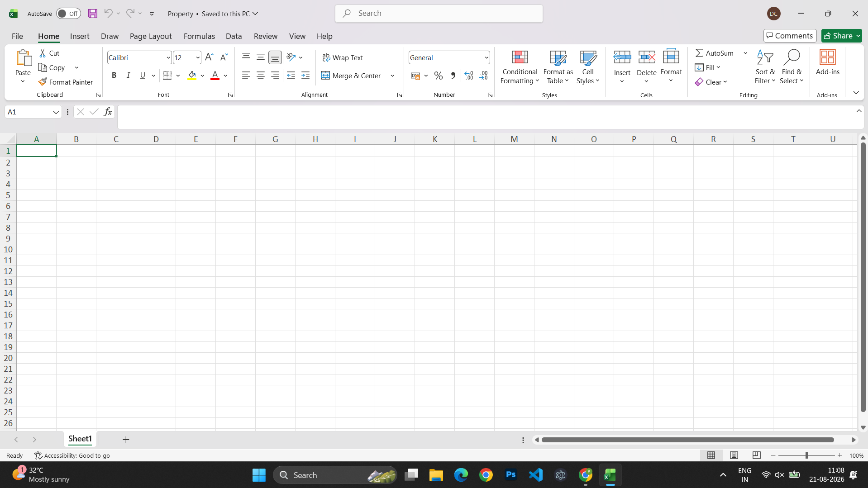The height and width of the screenshot is (488, 868).
Task: Switch to the Page Layout tab
Action: [x=151, y=36]
